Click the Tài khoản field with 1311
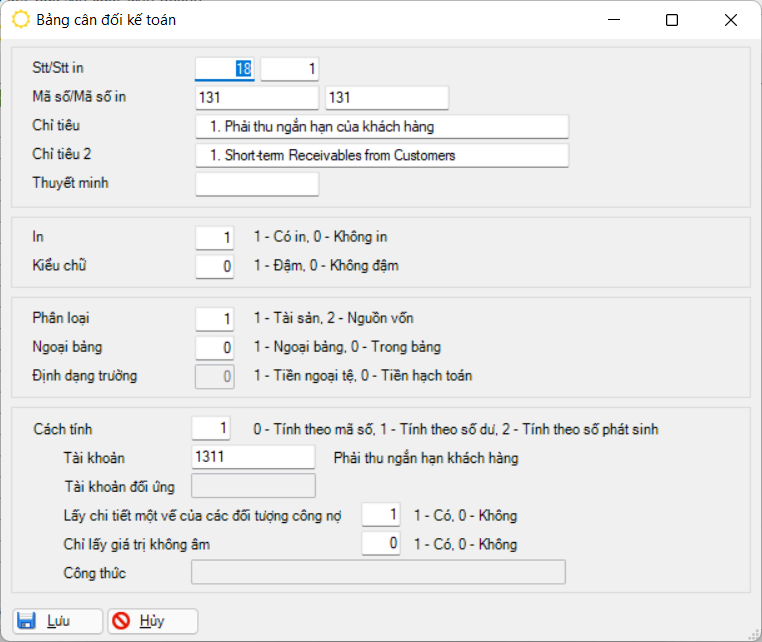The image size is (762, 642). pyautogui.click(x=252, y=457)
